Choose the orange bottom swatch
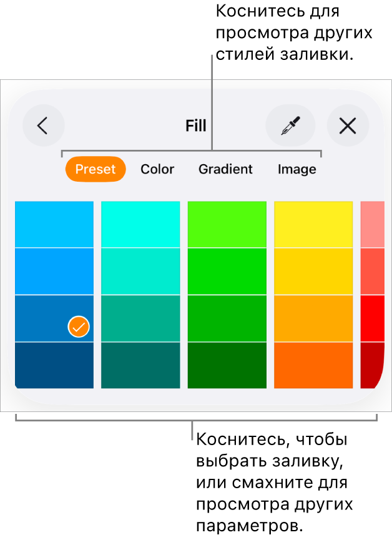392x540 pixels. pos(313,365)
